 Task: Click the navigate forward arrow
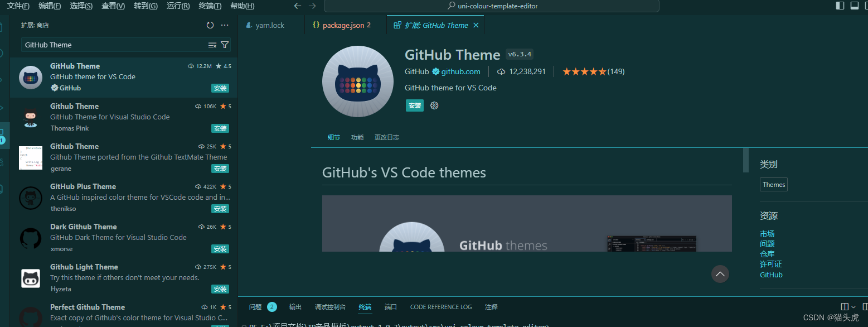[x=313, y=6]
